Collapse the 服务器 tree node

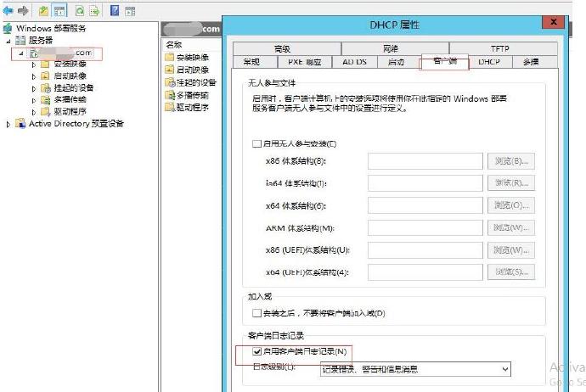(8, 42)
